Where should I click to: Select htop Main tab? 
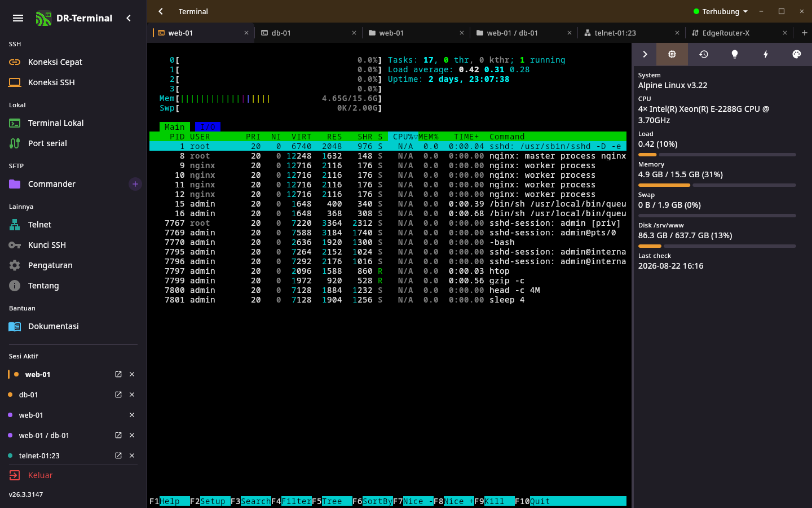[175, 127]
